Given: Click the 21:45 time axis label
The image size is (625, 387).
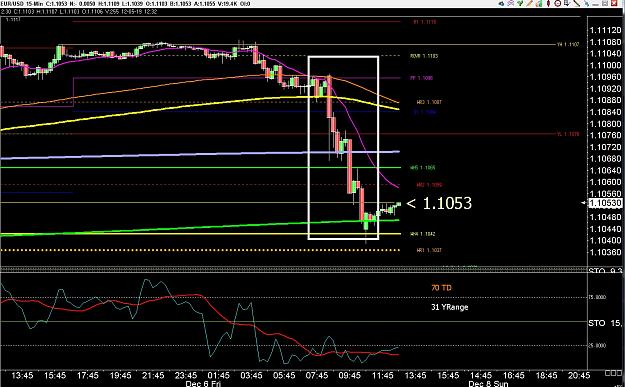Looking at the screenshot, I should pos(153,375).
